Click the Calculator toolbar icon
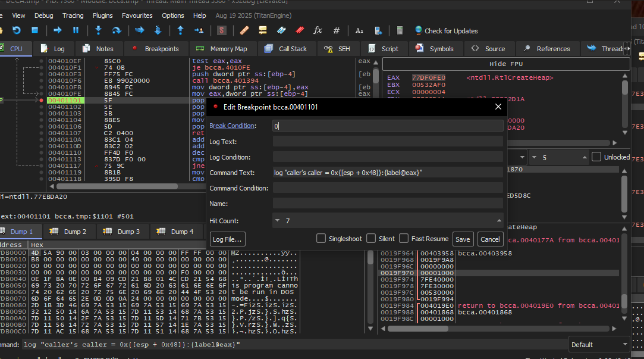The width and height of the screenshot is (644, 359). pyautogui.click(x=399, y=30)
